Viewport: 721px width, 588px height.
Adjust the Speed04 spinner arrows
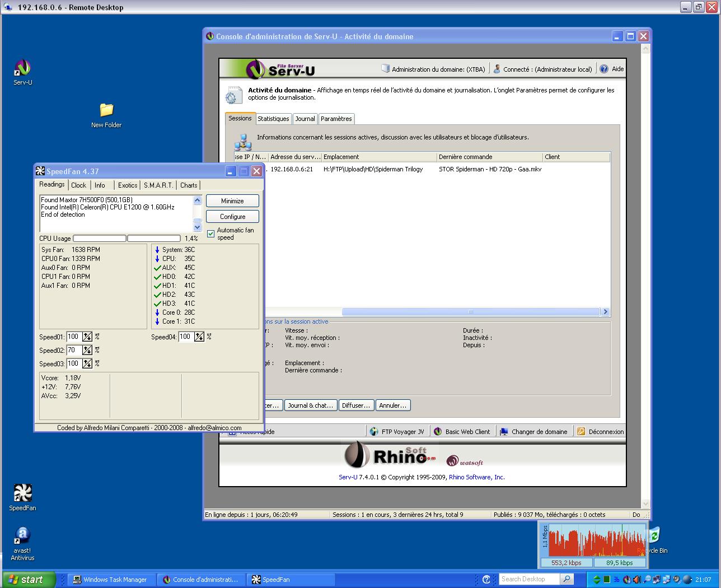tap(199, 337)
